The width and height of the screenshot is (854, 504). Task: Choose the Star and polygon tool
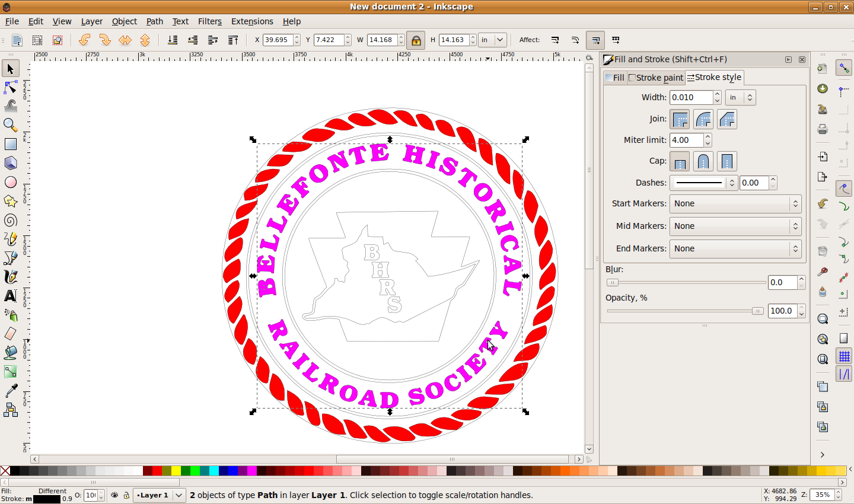[11, 201]
